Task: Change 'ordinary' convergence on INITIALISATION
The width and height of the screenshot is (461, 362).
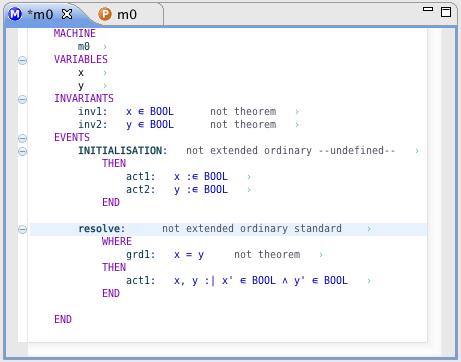Action: pyautogui.click(x=288, y=151)
